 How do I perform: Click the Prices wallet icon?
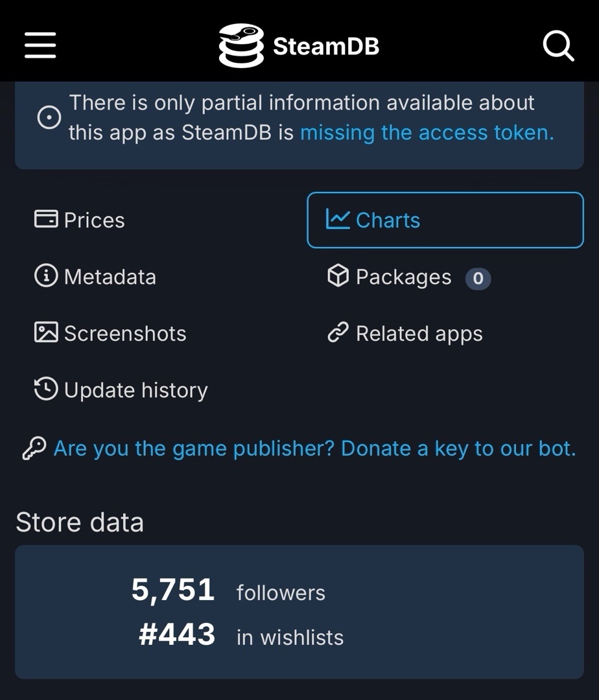46,219
